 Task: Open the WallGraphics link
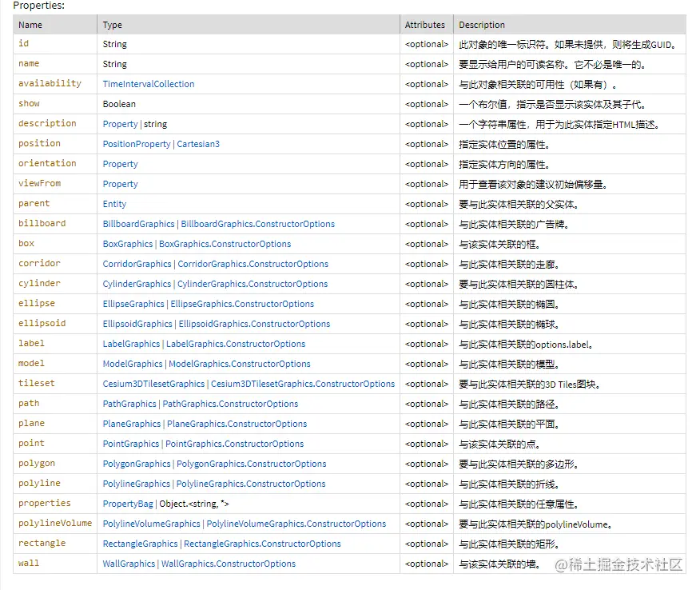[x=129, y=564]
